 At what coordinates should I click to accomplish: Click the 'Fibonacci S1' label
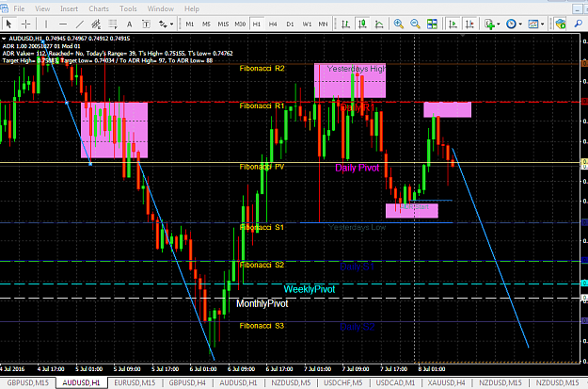click(x=262, y=228)
